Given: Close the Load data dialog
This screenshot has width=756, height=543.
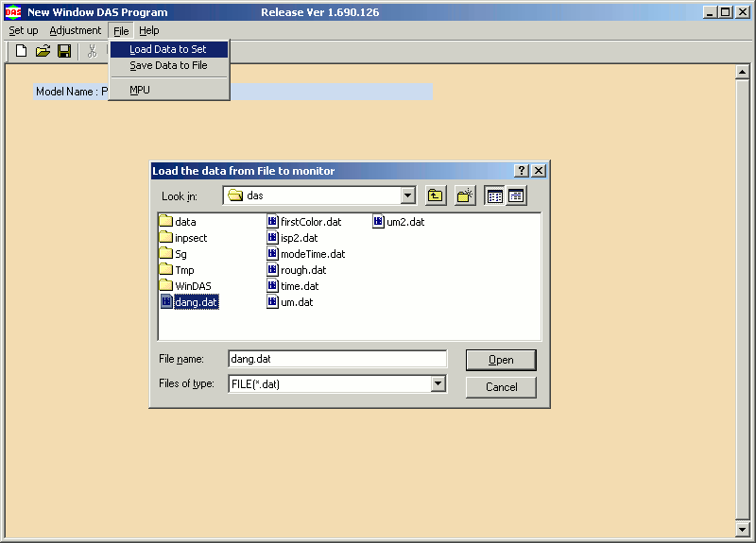Looking at the screenshot, I should (539, 171).
